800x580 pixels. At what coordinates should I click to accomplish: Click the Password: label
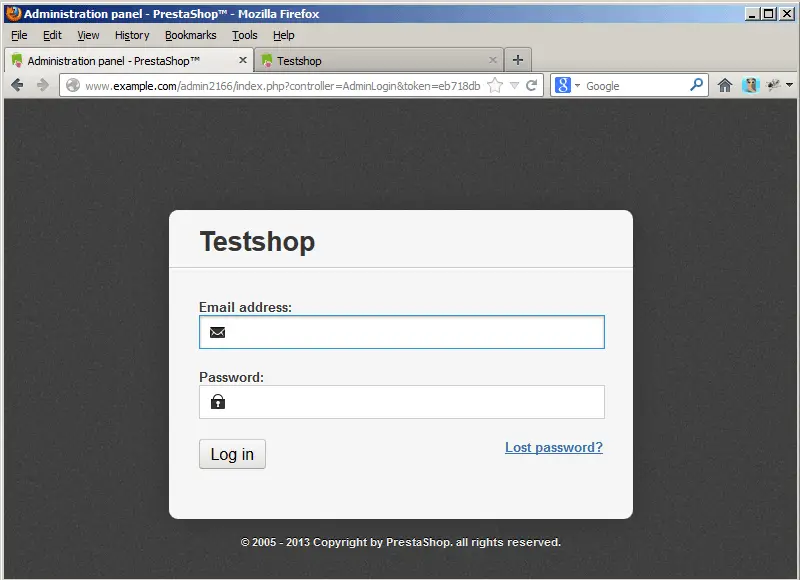(232, 377)
